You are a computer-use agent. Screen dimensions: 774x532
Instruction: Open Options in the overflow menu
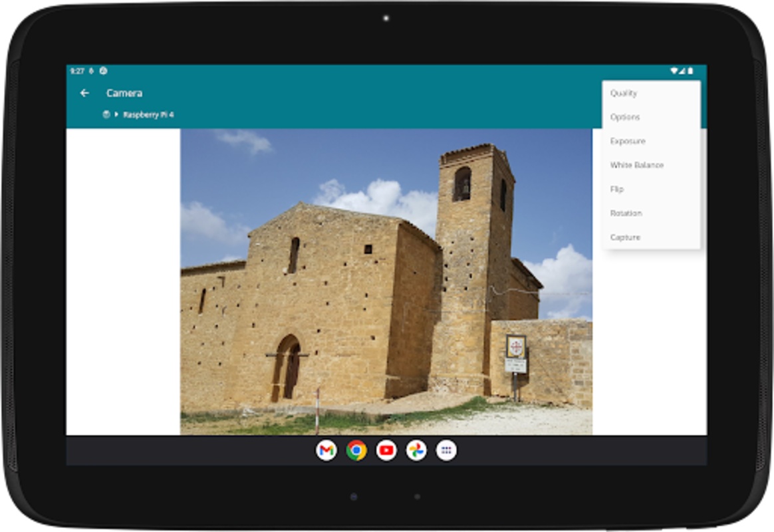[x=625, y=117]
